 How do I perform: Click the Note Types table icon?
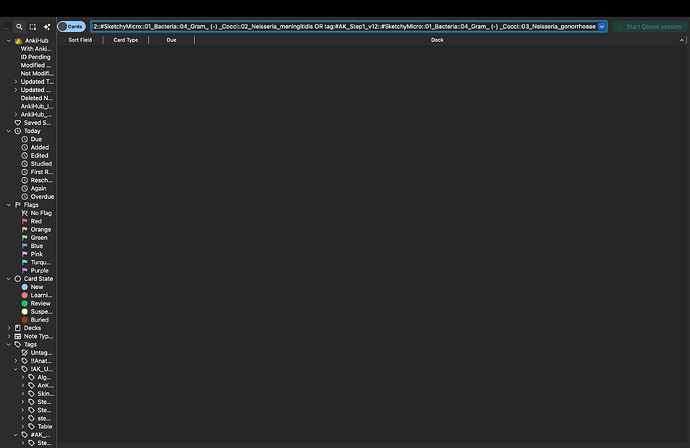click(18, 336)
